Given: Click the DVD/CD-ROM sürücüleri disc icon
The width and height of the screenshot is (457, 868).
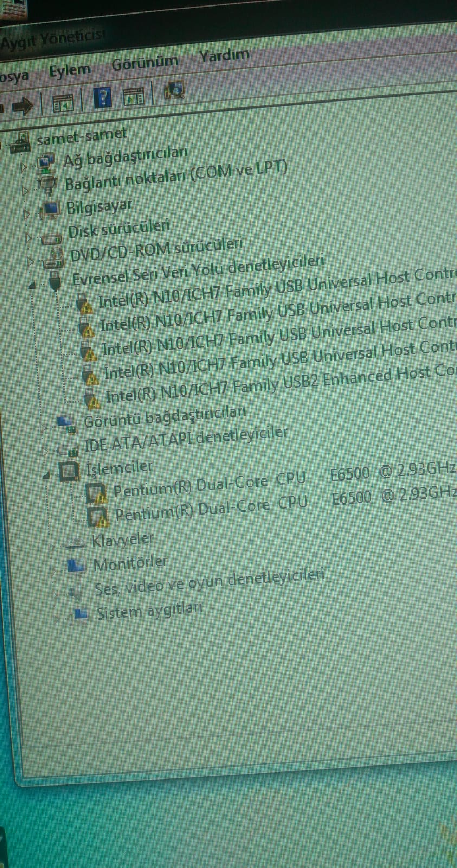Looking at the screenshot, I should [53, 258].
